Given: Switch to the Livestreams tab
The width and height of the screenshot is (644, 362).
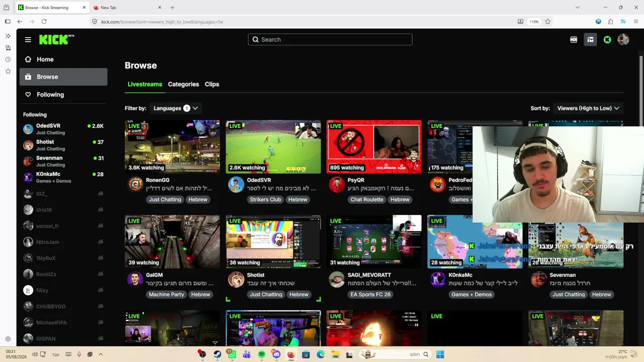Looking at the screenshot, I should tap(145, 84).
